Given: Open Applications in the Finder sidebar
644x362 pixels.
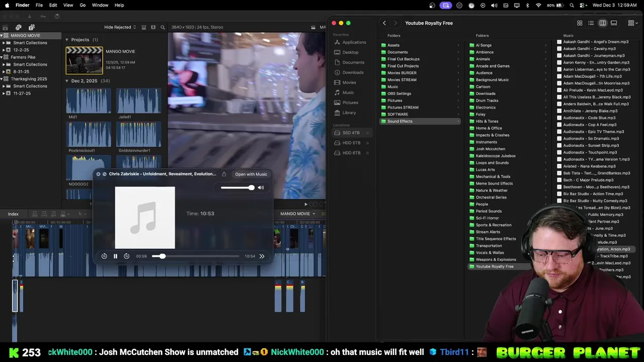Looking at the screenshot, I should tap(354, 42).
